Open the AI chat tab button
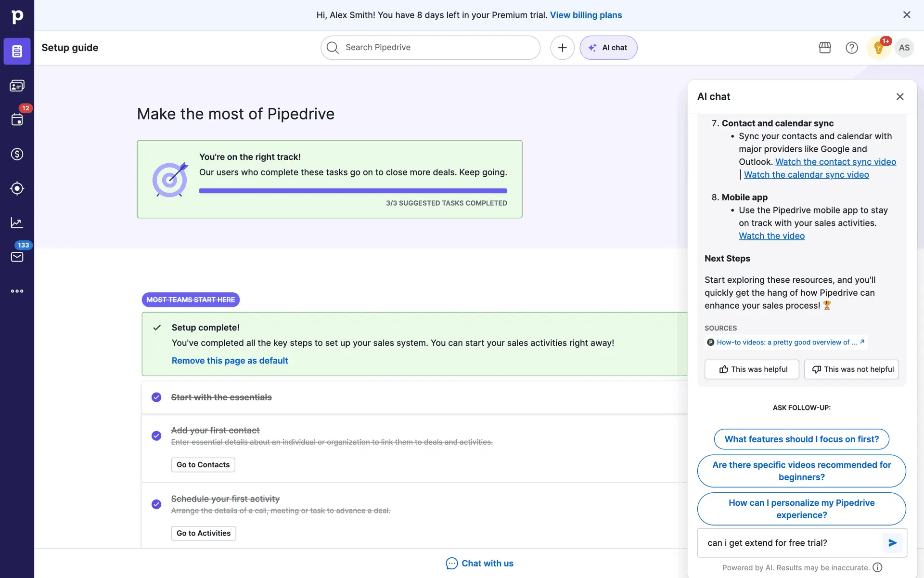Viewport: 924px width, 578px height. [x=608, y=48]
